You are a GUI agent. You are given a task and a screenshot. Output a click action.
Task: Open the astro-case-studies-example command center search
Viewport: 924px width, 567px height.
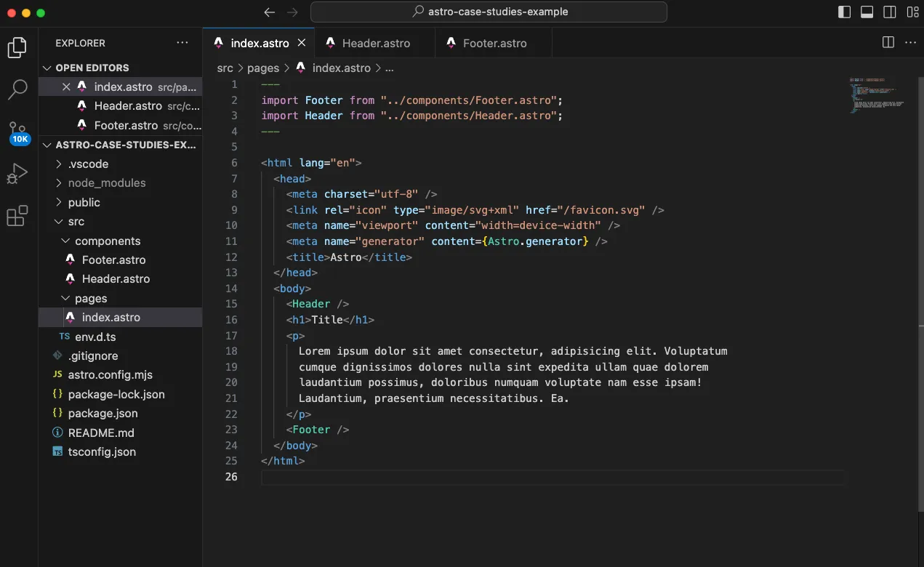[x=489, y=12]
